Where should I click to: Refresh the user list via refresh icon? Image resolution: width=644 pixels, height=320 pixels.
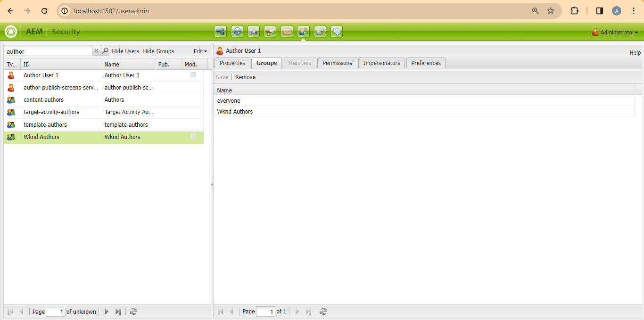133,312
